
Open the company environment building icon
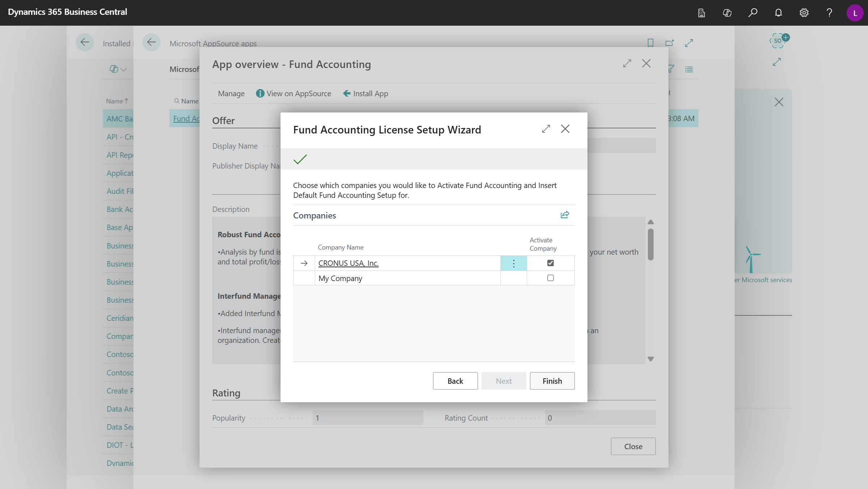pyautogui.click(x=701, y=13)
